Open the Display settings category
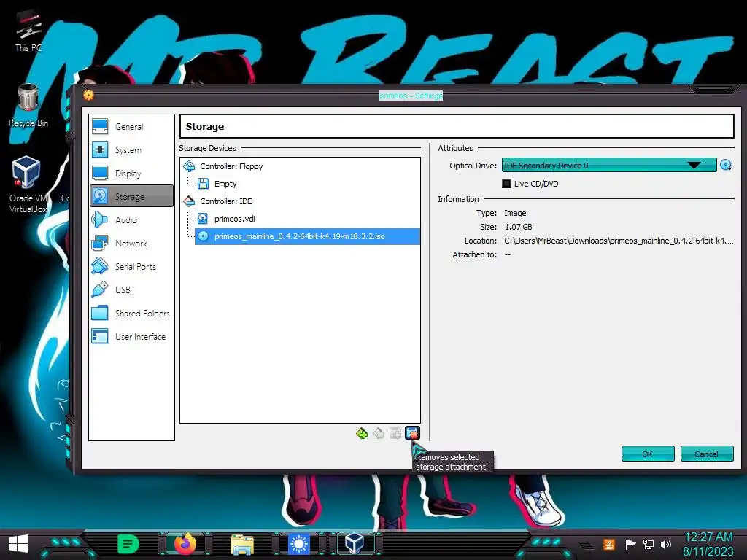Image resolution: width=747 pixels, height=560 pixels. click(131, 174)
